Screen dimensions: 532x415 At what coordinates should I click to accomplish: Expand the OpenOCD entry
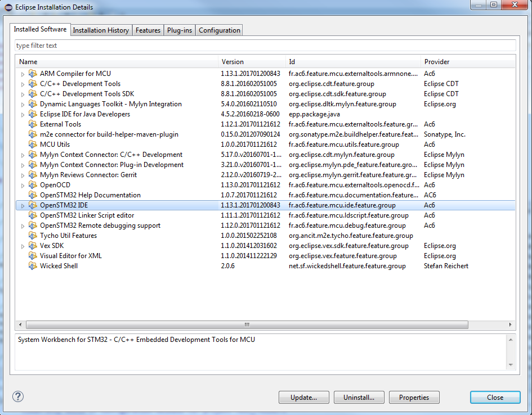23,186
